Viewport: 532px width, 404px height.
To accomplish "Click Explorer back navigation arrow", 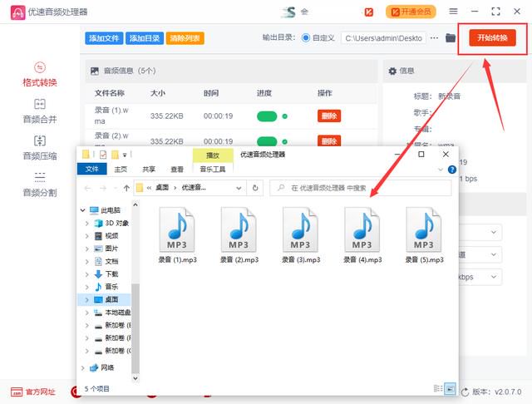I will point(87,188).
